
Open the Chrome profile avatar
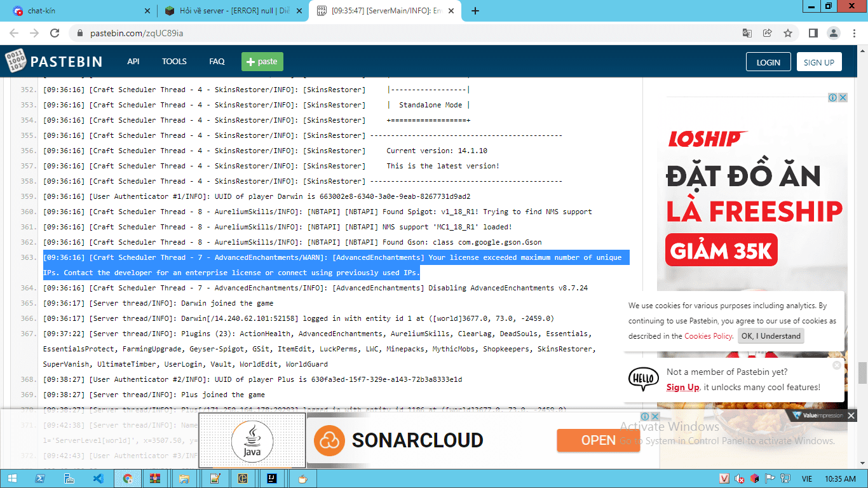(833, 33)
